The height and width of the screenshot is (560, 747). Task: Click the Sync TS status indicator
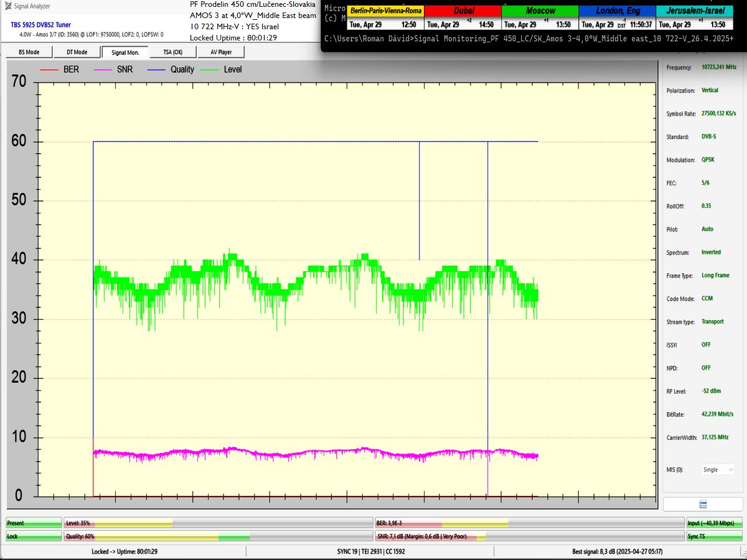coord(715,536)
